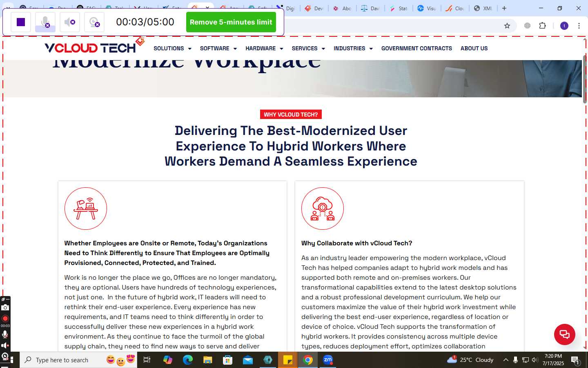Toggle microphone in the recorder toolbar
Viewport: 588px width, 368px height.
pos(45,22)
